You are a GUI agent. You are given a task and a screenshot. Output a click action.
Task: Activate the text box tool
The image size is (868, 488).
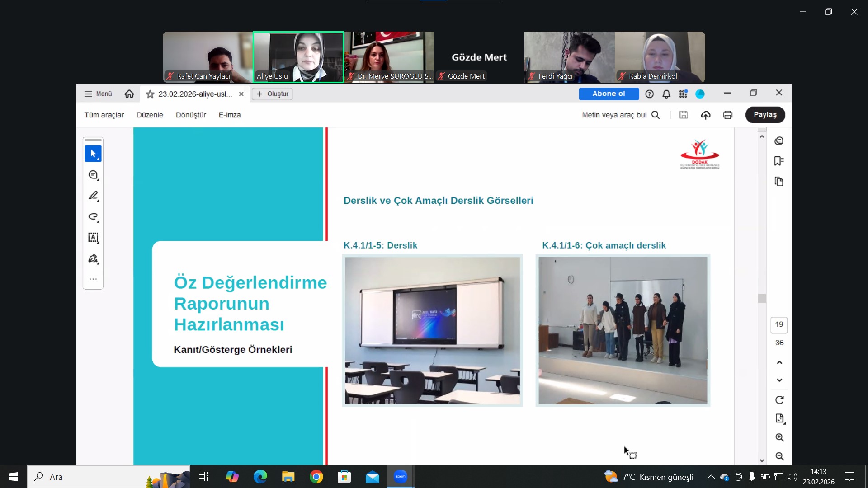(x=93, y=238)
